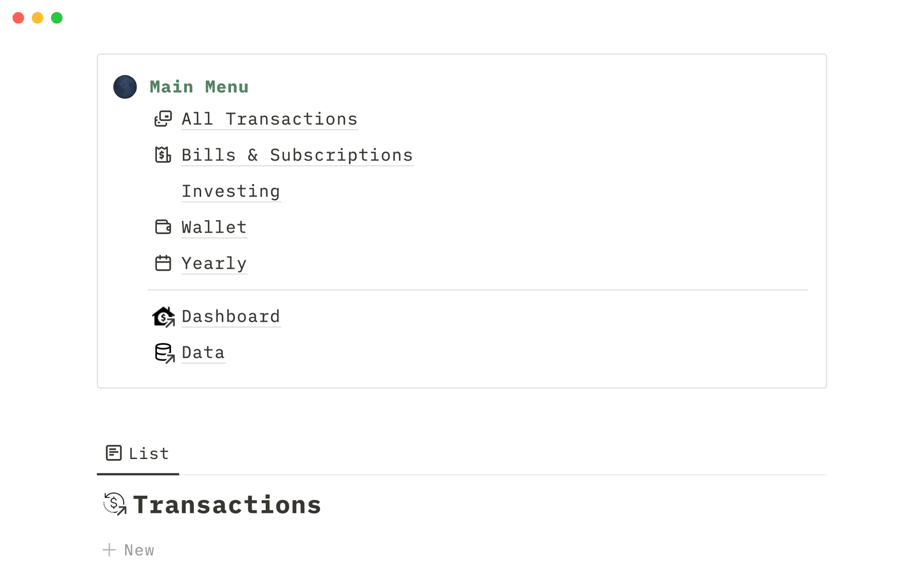Open the Wallet page link
The image size is (924, 578).
pyautogui.click(x=214, y=227)
